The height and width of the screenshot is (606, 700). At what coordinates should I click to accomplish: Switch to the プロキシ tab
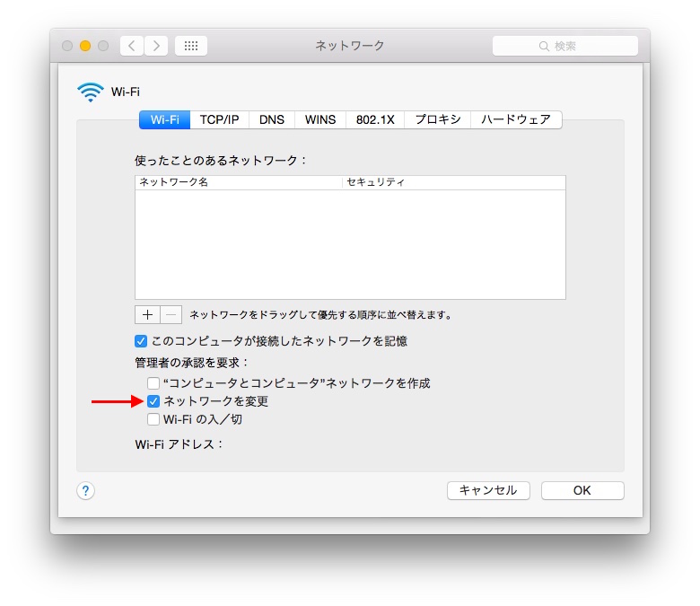coord(438,119)
